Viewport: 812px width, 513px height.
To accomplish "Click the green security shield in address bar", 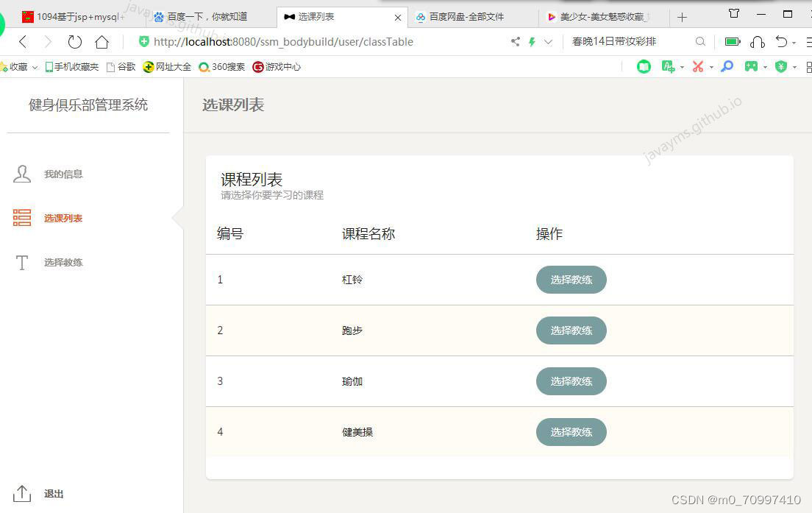I will pos(144,41).
